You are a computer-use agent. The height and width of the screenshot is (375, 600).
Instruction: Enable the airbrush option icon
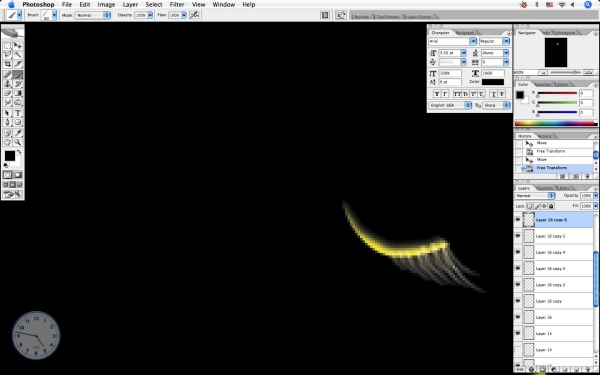(194, 15)
